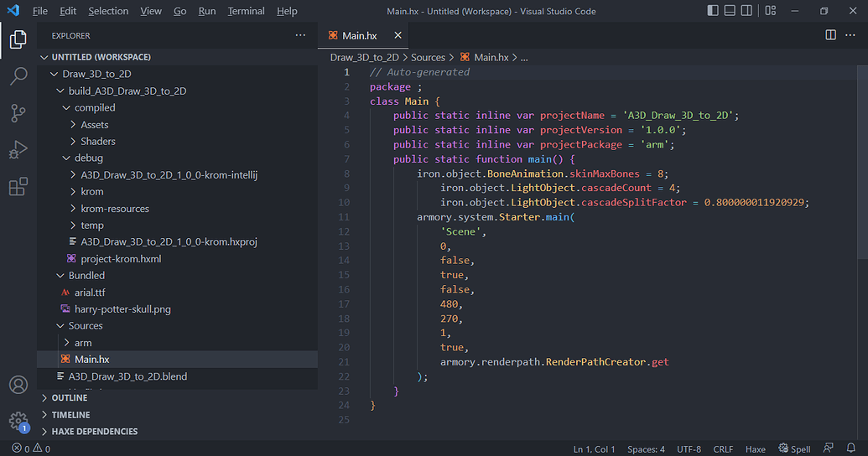Open the Selection menu
The width and height of the screenshot is (868, 456).
coord(108,11)
